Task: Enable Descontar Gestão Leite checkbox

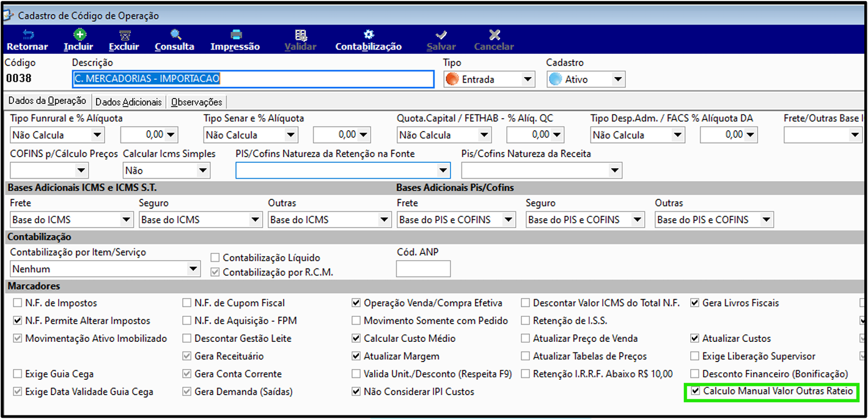Action: tap(186, 338)
